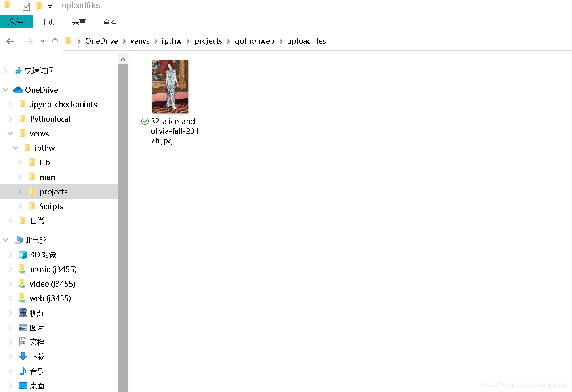The width and height of the screenshot is (572, 392).
Task: Select the OneDrive cloud icon in sidebar
Action: [x=18, y=90]
